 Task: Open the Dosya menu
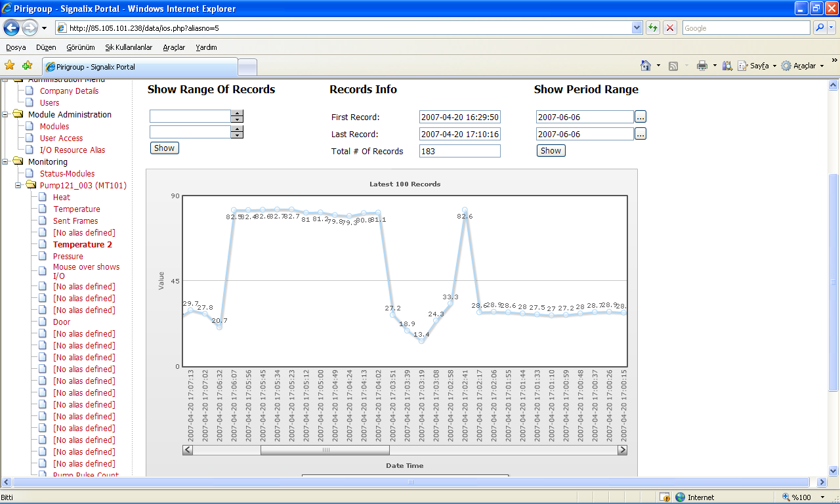click(16, 47)
